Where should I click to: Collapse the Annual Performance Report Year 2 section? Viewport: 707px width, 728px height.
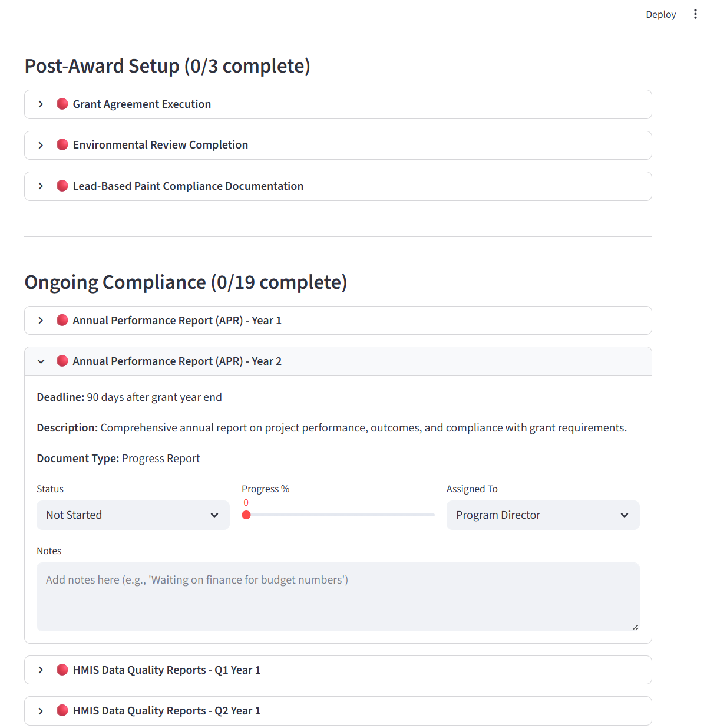[41, 361]
